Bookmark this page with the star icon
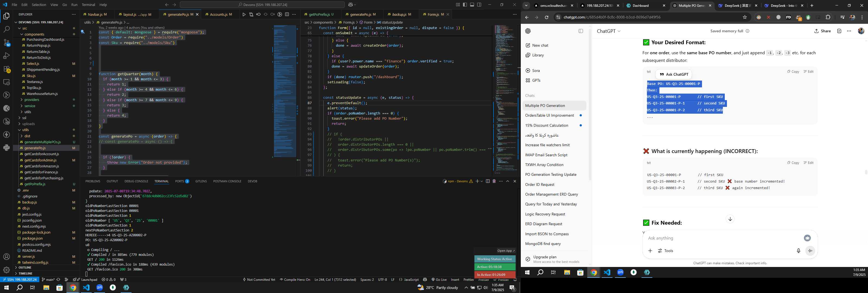This screenshot has height=293, width=868. [x=745, y=17]
